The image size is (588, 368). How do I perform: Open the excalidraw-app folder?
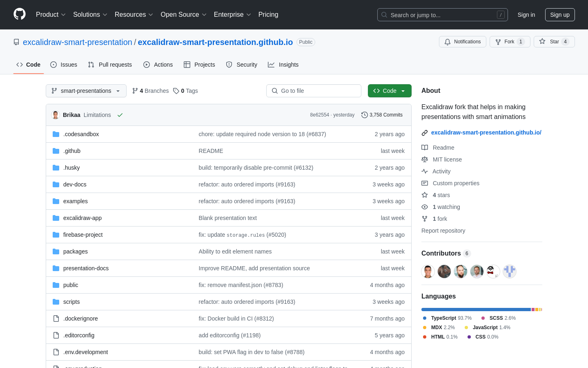coord(82,218)
